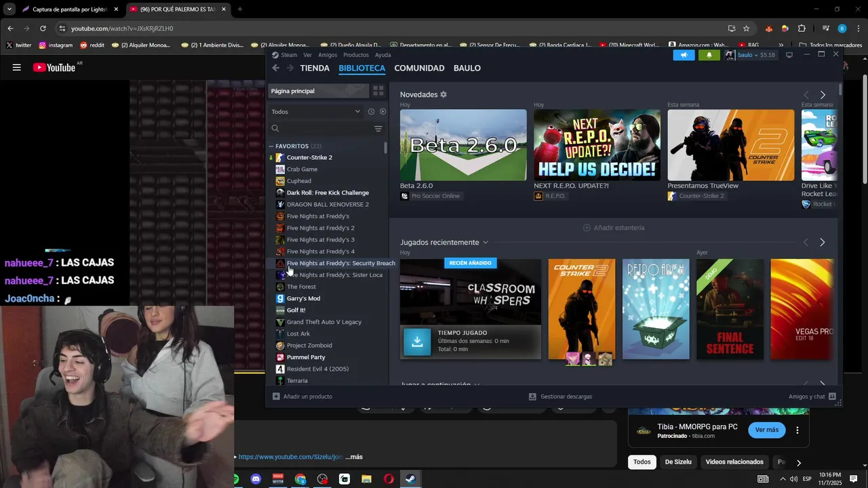Open the Steam menu item
Viewport: 868px width, 488px height.
(289, 55)
